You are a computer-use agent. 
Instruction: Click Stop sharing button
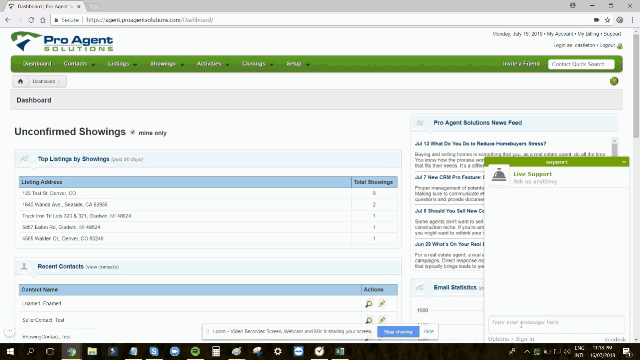pyautogui.click(x=398, y=331)
